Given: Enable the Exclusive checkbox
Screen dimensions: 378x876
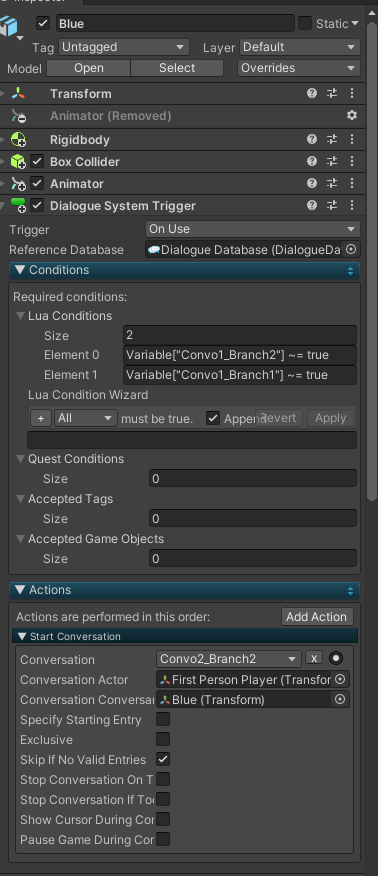Looking at the screenshot, I should (x=163, y=739).
